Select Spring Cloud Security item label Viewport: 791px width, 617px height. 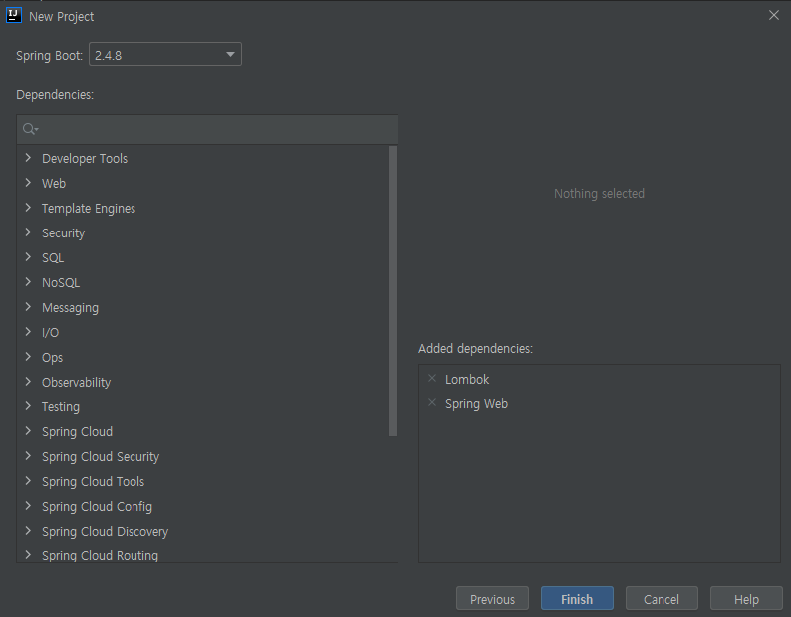tap(100, 457)
